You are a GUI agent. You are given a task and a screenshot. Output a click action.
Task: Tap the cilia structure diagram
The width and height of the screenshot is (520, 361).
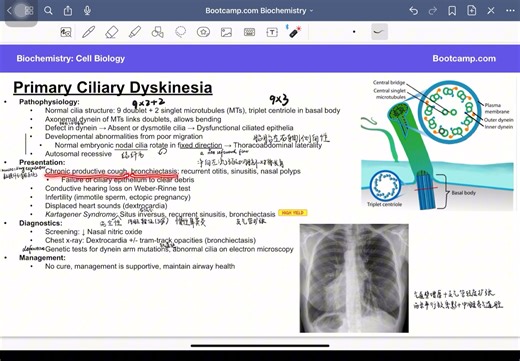tap(437, 145)
